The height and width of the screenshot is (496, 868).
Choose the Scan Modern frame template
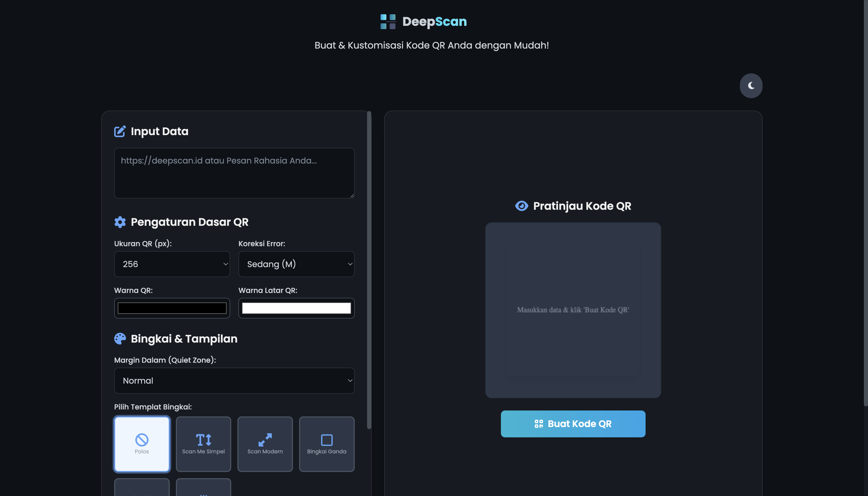pos(265,444)
